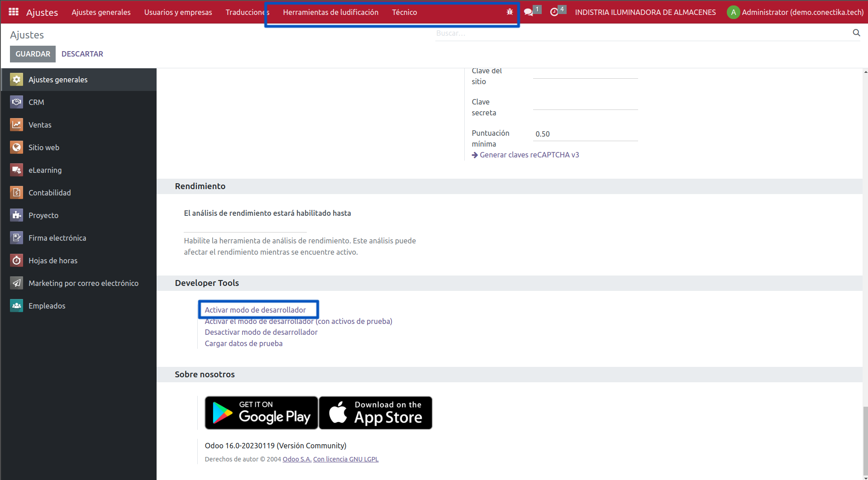Open the conversations chat bubble icon
The width and height of the screenshot is (868, 480).
[528, 12]
